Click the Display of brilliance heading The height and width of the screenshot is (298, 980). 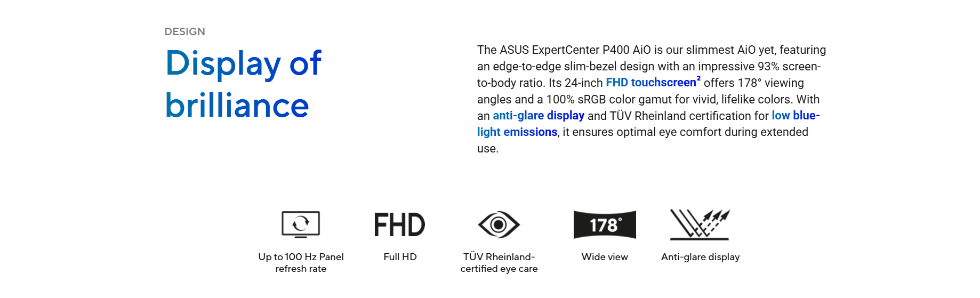(x=243, y=84)
